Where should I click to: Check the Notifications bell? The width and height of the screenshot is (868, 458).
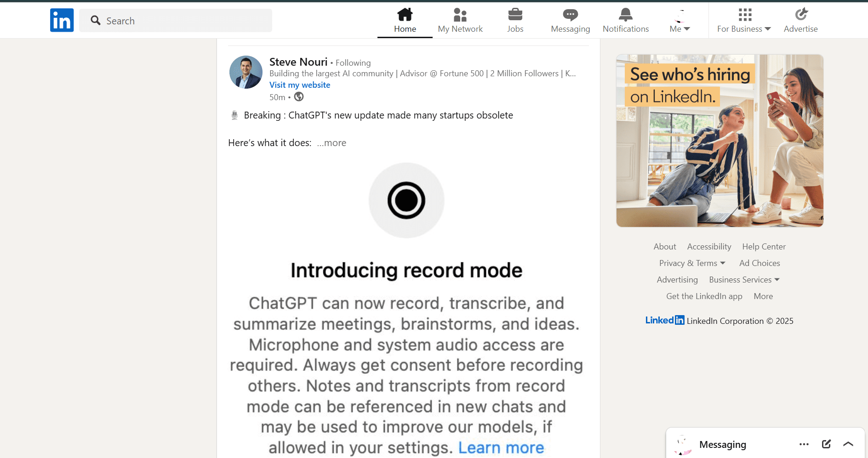[x=625, y=21]
